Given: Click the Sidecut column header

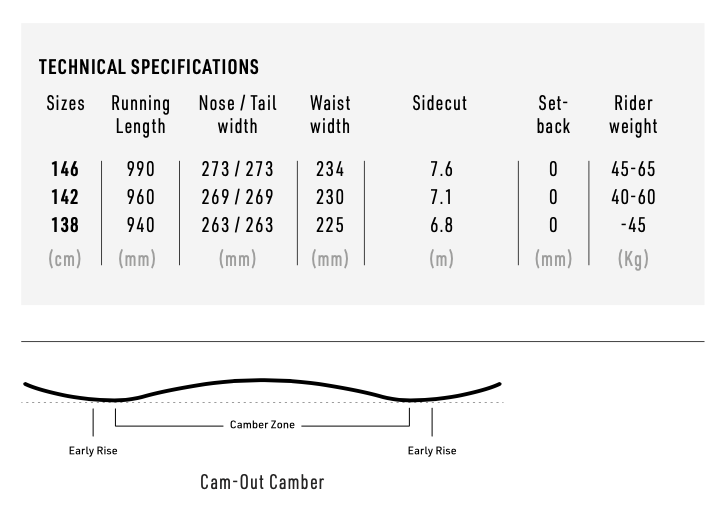Looking at the screenshot, I should click(440, 103).
